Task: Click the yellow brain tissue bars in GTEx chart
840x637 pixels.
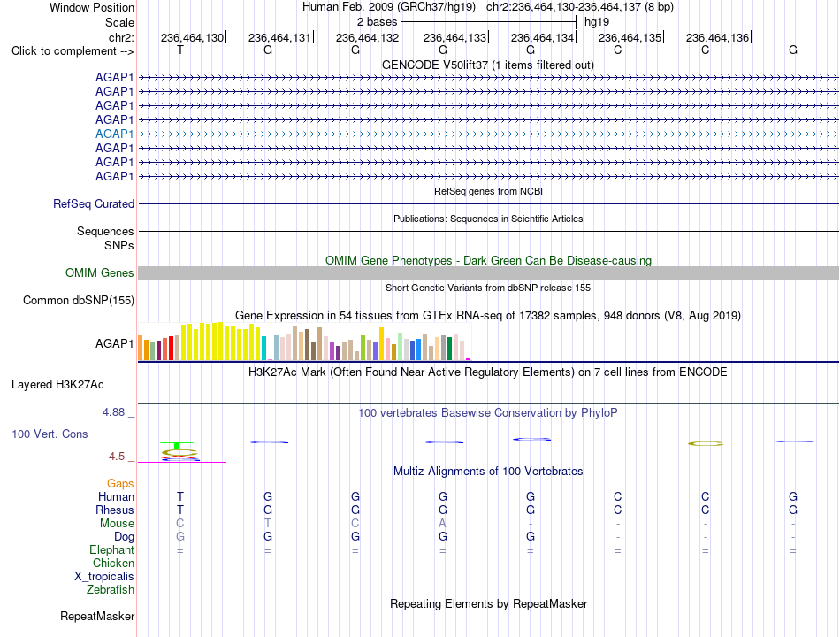Action: [221, 341]
